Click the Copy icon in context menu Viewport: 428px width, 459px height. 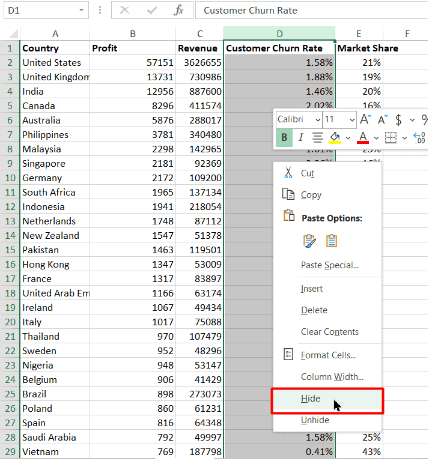(288, 194)
